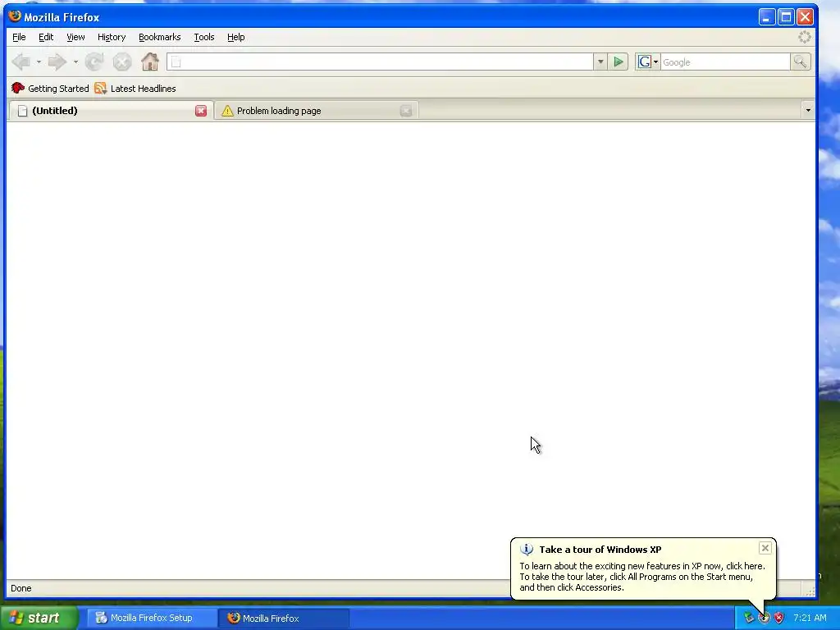
Task: Minimize the Firefox window
Action: [767, 17]
